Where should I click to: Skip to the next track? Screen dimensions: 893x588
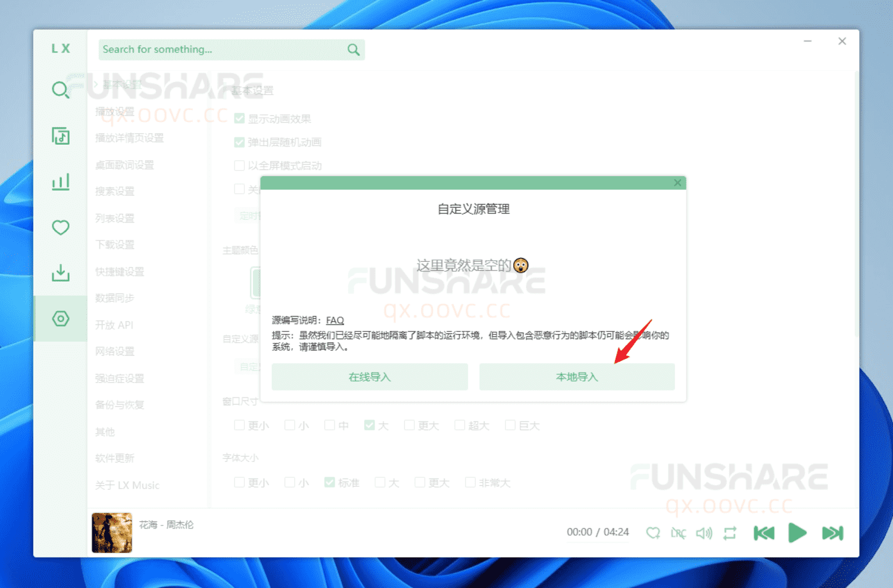tap(832, 533)
